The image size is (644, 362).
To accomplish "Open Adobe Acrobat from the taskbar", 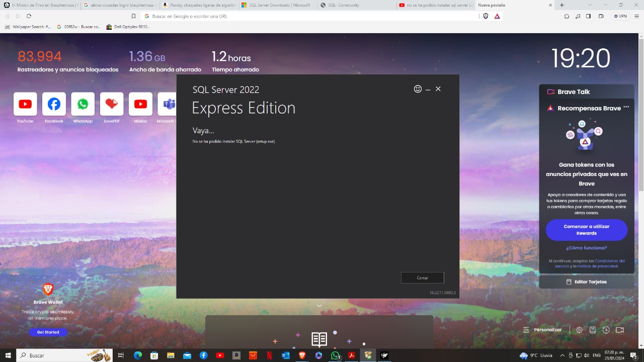I will (x=352, y=355).
